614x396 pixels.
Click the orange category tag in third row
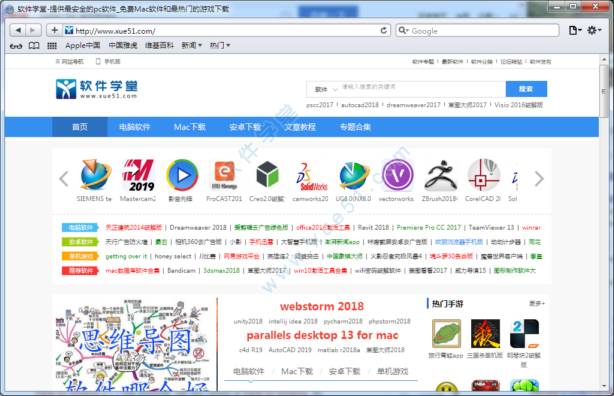[80, 256]
